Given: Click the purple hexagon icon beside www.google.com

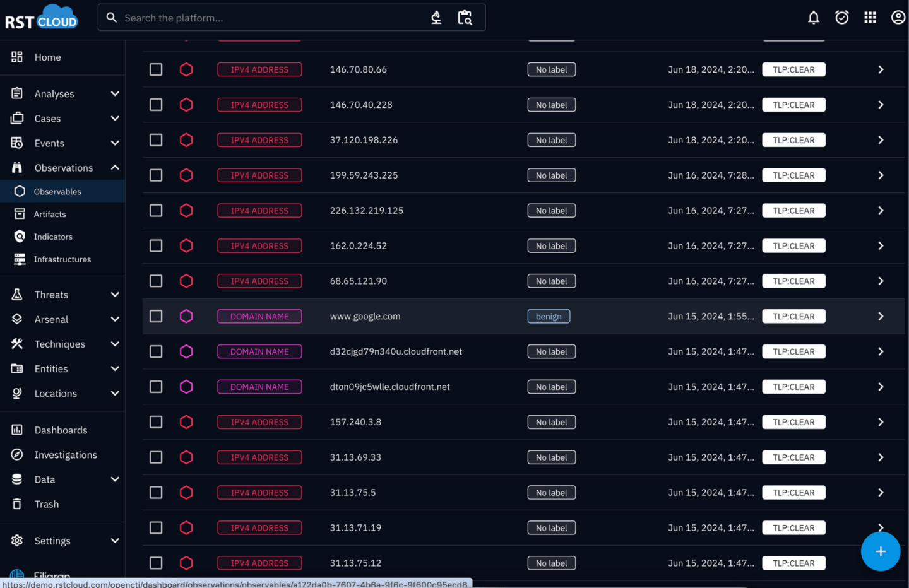Looking at the screenshot, I should pos(186,316).
